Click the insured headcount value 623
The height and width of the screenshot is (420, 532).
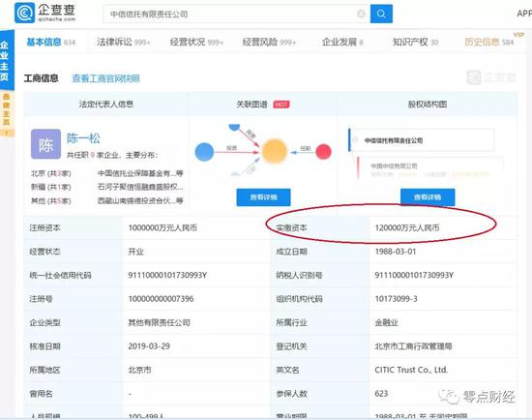click(381, 394)
